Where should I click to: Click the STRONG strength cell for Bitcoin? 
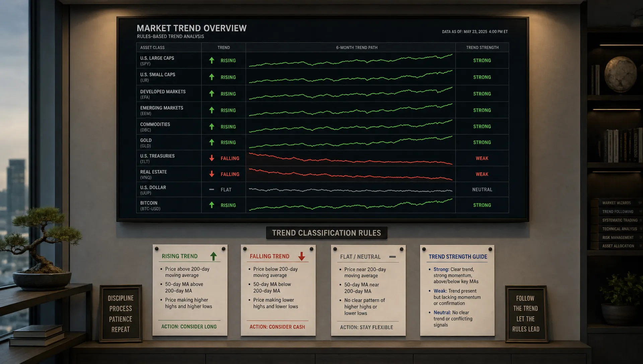(x=482, y=205)
